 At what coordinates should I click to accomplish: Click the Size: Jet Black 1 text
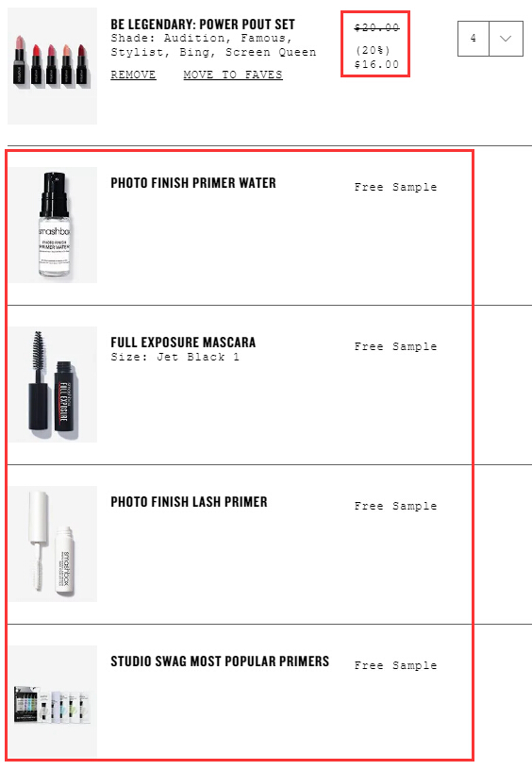click(175, 357)
